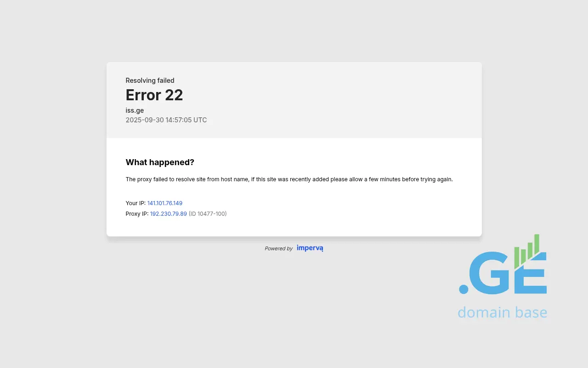Click the "What happened?" heading
The height and width of the screenshot is (368, 588).
160,162
